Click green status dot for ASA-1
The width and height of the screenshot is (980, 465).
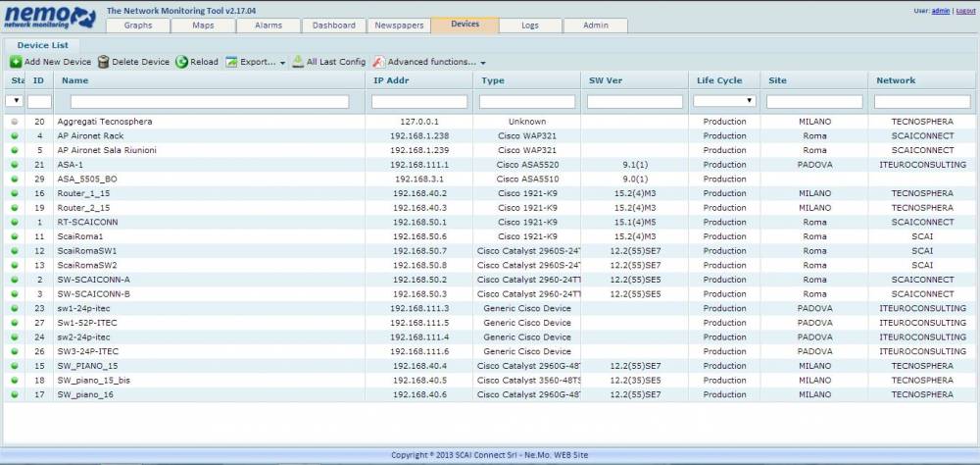(x=15, y=165)
